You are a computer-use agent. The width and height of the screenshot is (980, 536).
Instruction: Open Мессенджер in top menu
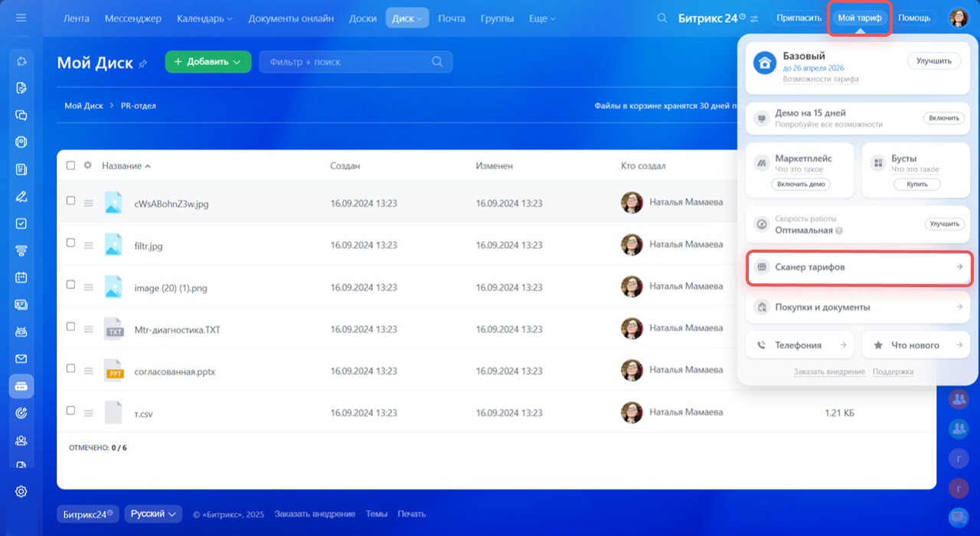(x=133, y=18)
